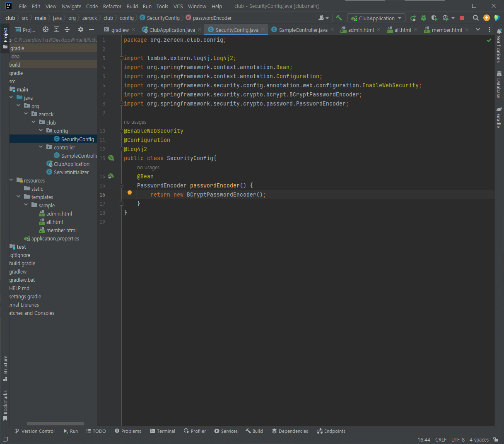
Task: Click the UTF-8 encoding in status bar
Action: point(458,439)
